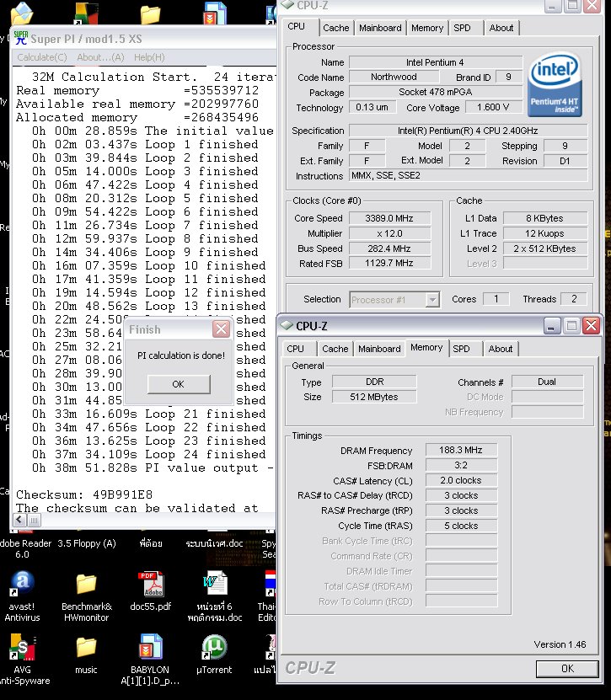This screenshot has width=611, height=700.
Task: Open Help(H) menu in Super PI
Action: (149, 57)
